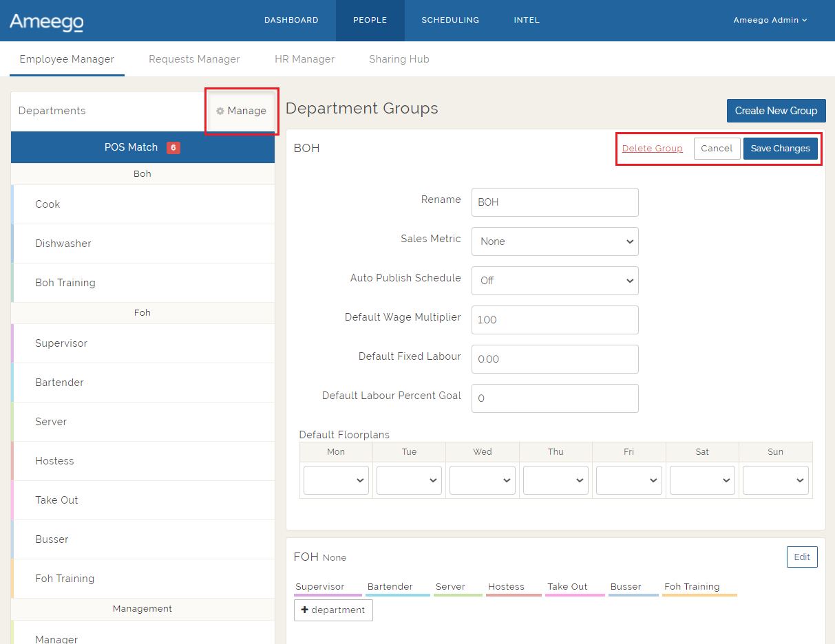This screenshot has height=644, width=835.
Task: Click the plus department button
Action: (333, 610)
